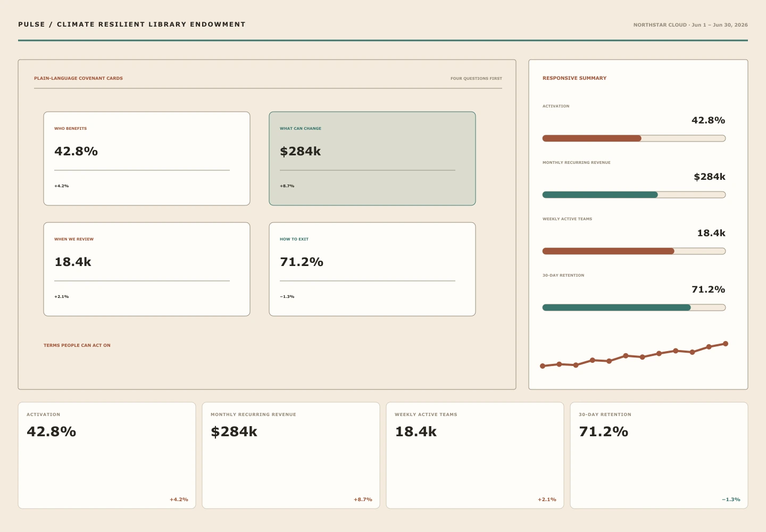Open the bottom Monthly Recurring Revenue tile
Image resolution: width=766 pixels, height=532 pixels.
pos(291,455)
